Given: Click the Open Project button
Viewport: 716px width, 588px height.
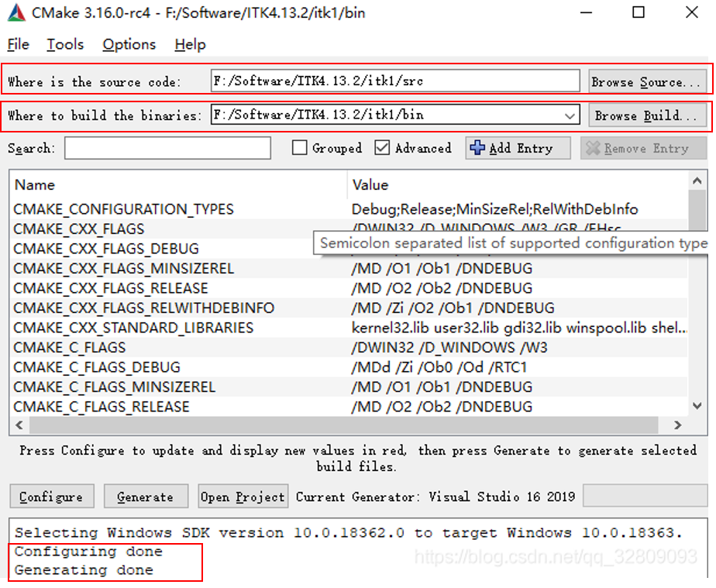Looking at the screenshot, I should (x=243, y=497).
